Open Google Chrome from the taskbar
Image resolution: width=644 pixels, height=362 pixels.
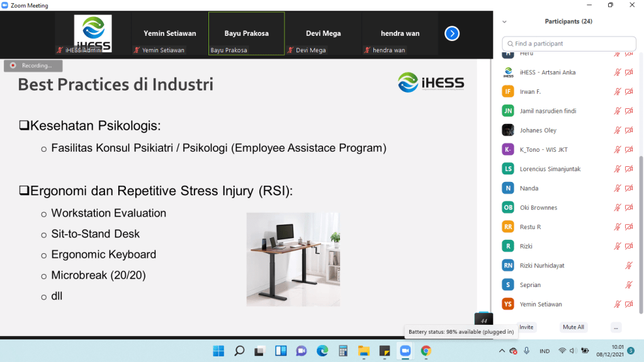click(x=426, y=351)
